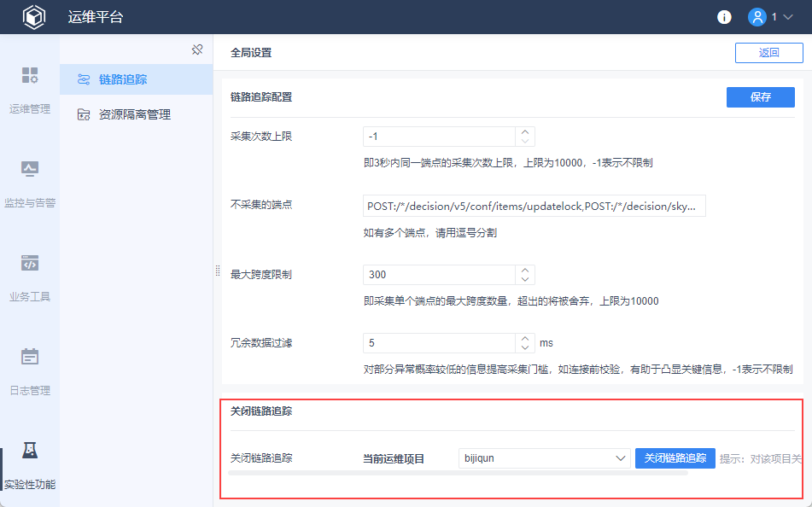Focus the 采集次数上限 input field
This screenshot has width=812, height=507.
[x=439, y=137]
